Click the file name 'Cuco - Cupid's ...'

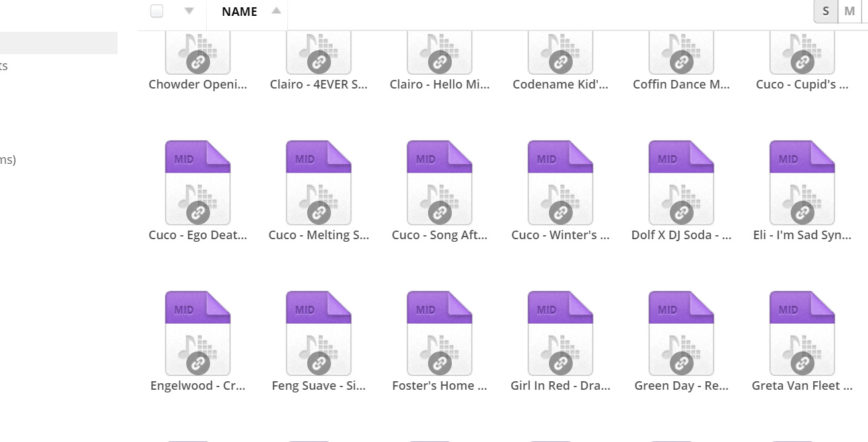(x=802, y=85)
